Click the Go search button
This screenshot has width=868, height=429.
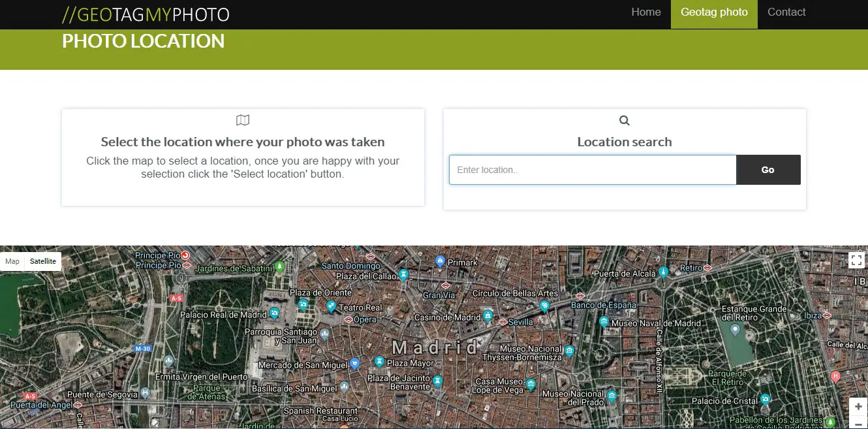tap(768, 170)
